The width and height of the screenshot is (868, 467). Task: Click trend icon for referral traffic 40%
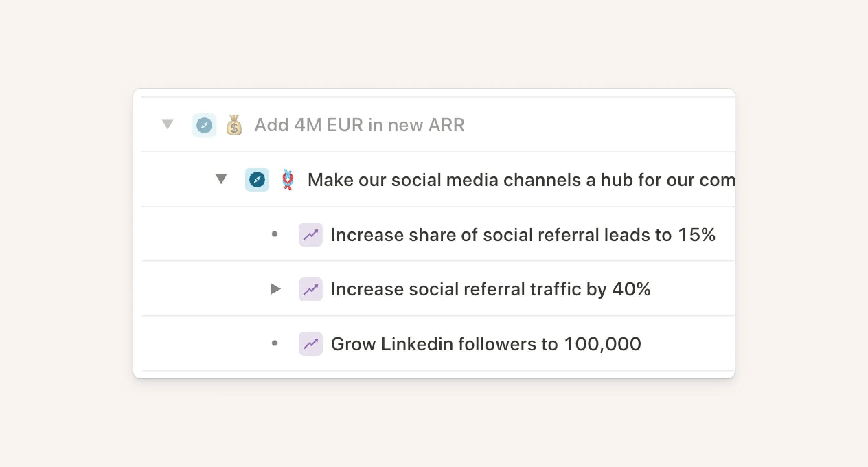pos(310,289)
